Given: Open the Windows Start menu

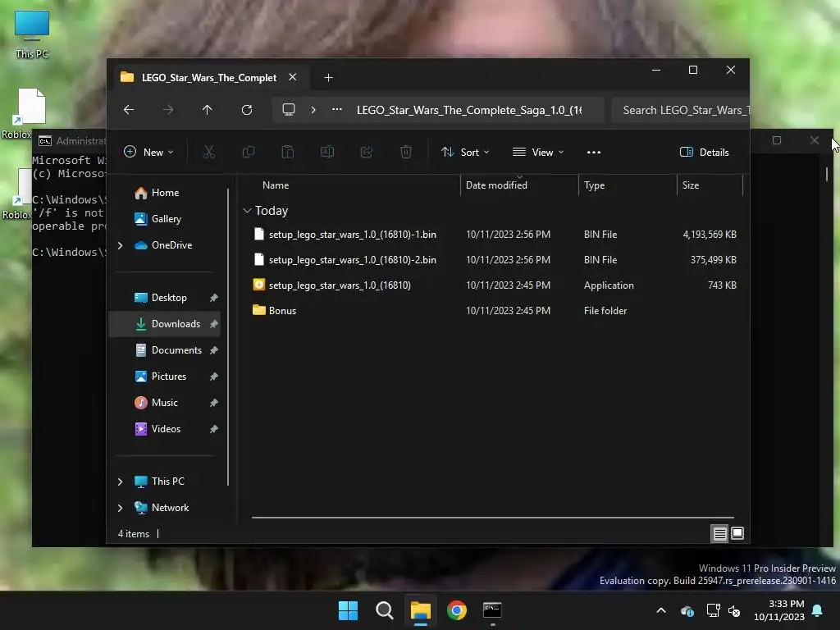Looking at the screenshot, I should point(348,610).
